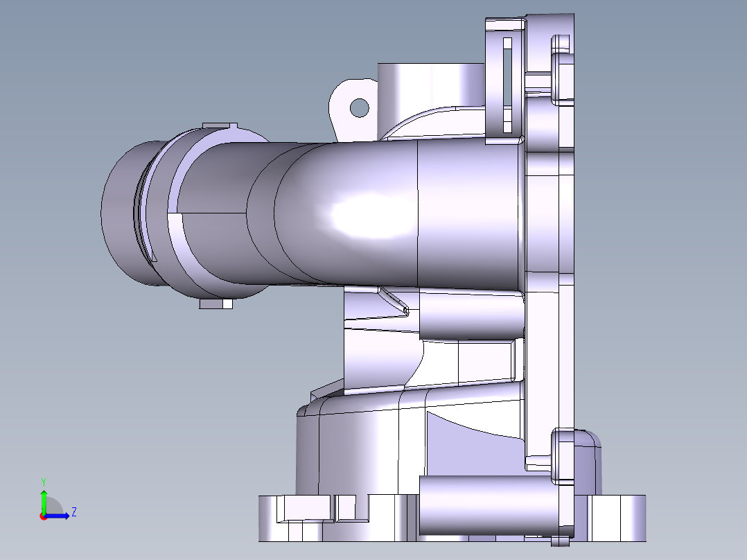Click the Y label on the orientation triad
Viewport: 747px width, 560px height.
click(44, 482)
